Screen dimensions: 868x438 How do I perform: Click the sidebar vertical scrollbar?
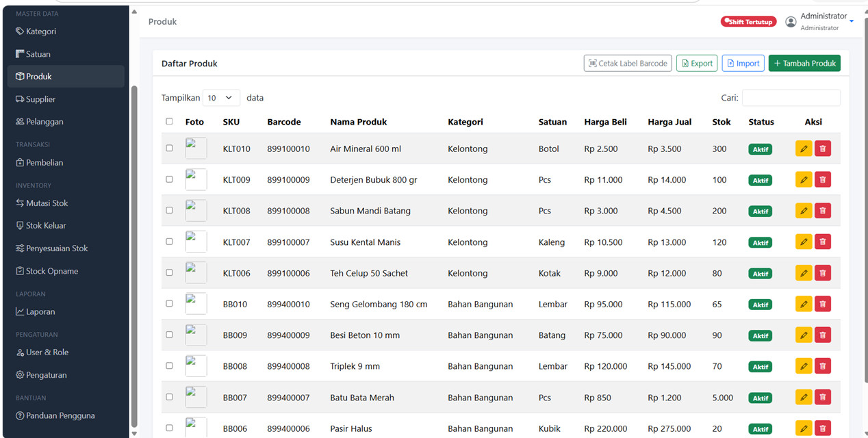point(133,257)
